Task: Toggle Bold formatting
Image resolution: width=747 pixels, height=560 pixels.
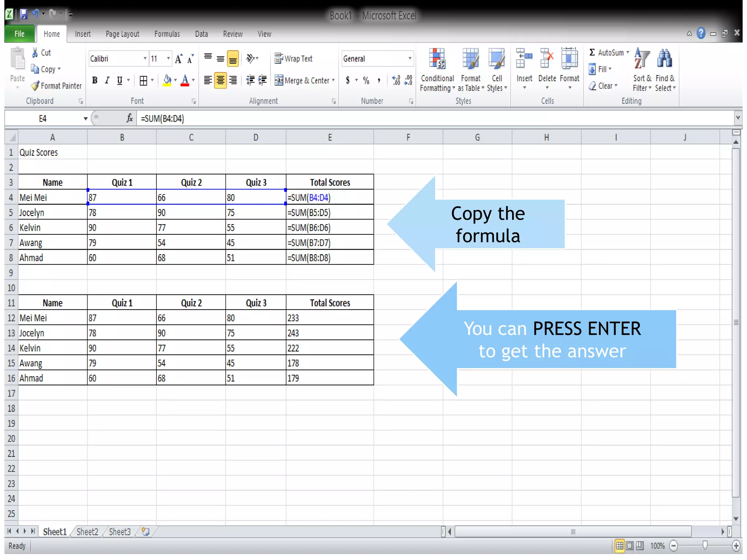Action: click(x=95, y=81)
